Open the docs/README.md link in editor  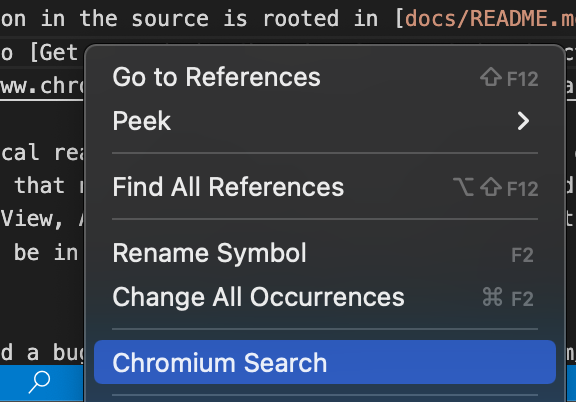tap(490, 18)
